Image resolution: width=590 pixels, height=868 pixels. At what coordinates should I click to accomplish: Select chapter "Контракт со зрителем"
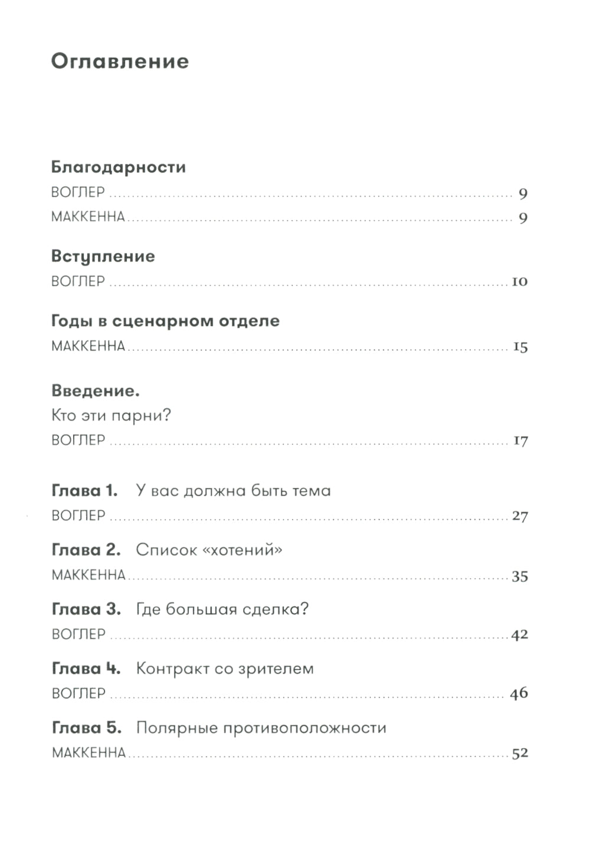coord(225,669)
